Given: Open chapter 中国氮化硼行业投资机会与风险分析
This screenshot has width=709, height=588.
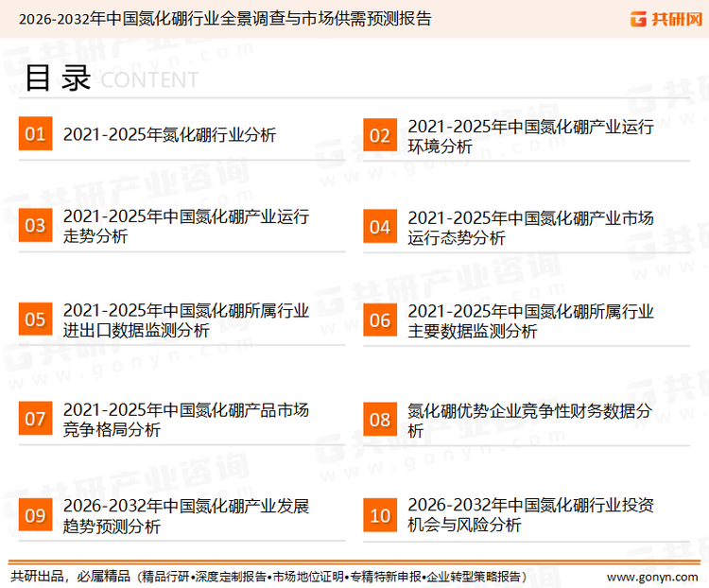Looking at the screenshot, I should click(x=530, y=514).
